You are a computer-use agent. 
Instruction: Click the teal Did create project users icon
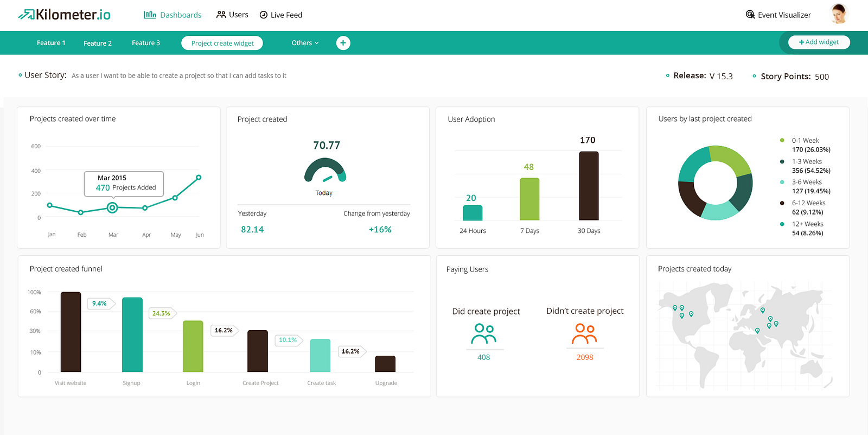[483, 333]
